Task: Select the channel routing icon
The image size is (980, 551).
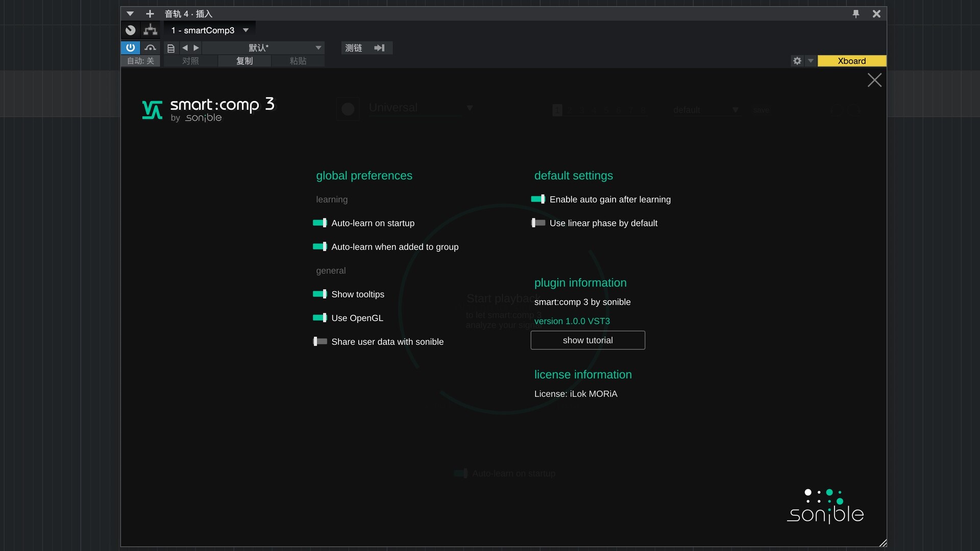Action: [x=150, y=31]
